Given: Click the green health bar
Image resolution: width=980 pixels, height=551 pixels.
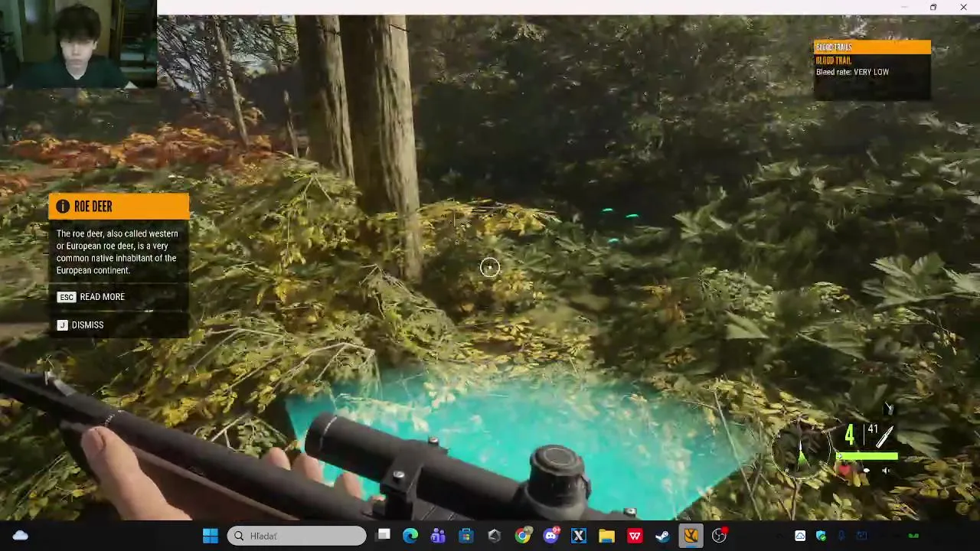Looking at the screenshot, I should click(x=867, y=457).
